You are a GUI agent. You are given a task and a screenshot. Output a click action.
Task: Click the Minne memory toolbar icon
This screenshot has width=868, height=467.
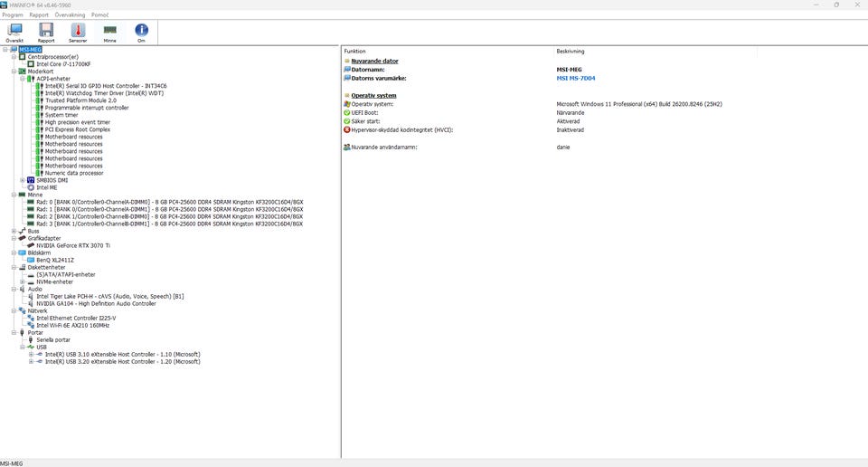109,30
